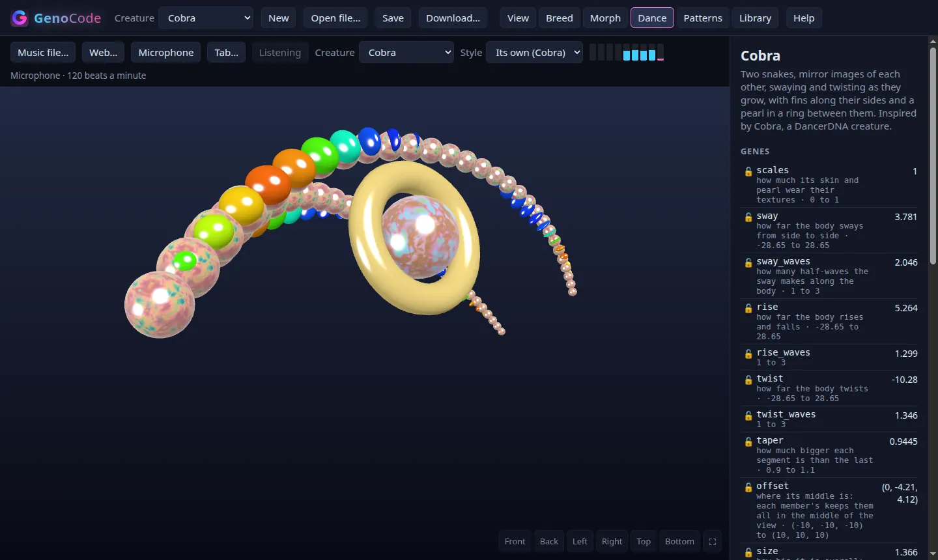Screen dimensions: 938x560
Task: Toggle fullscreen for the 3D view
Action: click(x=713, y=542)
